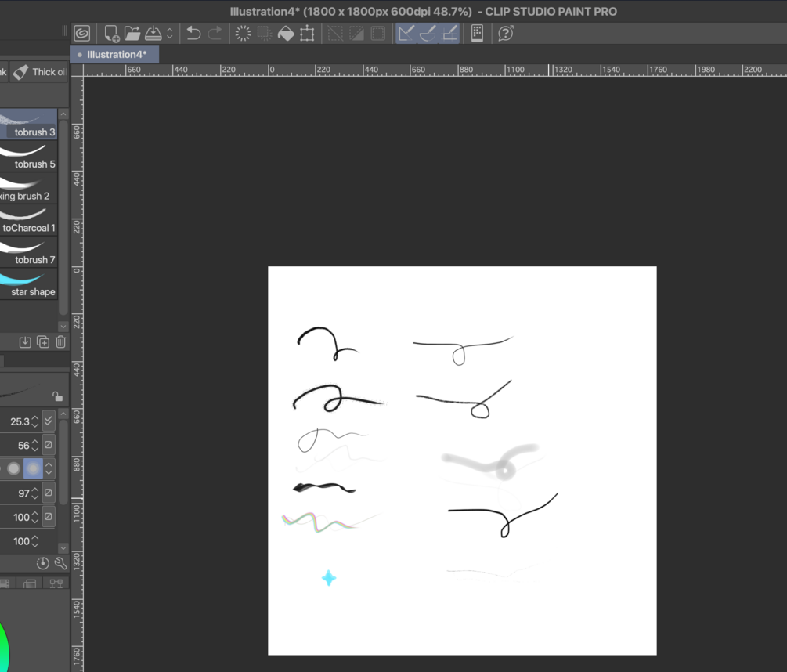Click the Invert selected area icon

click(x=357, y=33)
